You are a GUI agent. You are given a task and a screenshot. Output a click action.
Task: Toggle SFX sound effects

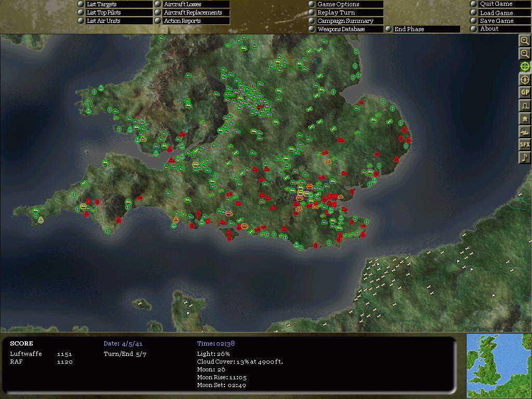[x=525, y=144]
